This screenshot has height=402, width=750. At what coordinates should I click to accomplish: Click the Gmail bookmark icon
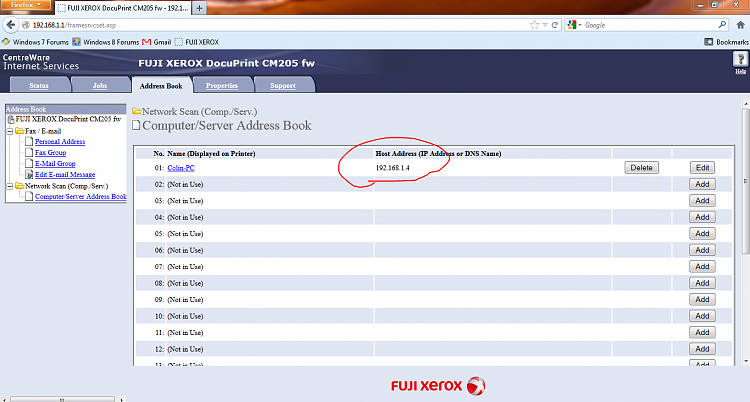pyautogui.click(x=146, y=42)
